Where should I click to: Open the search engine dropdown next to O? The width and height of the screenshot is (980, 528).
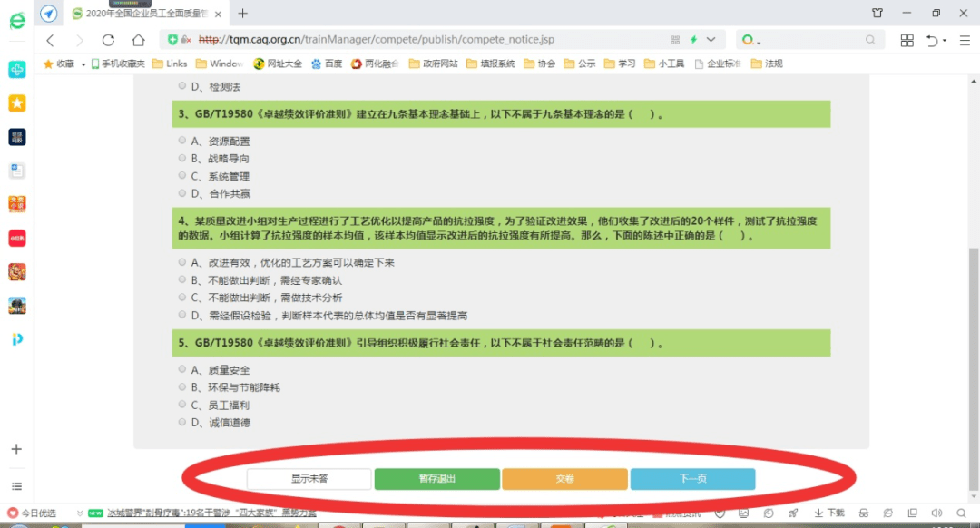[x=759, y=42]
